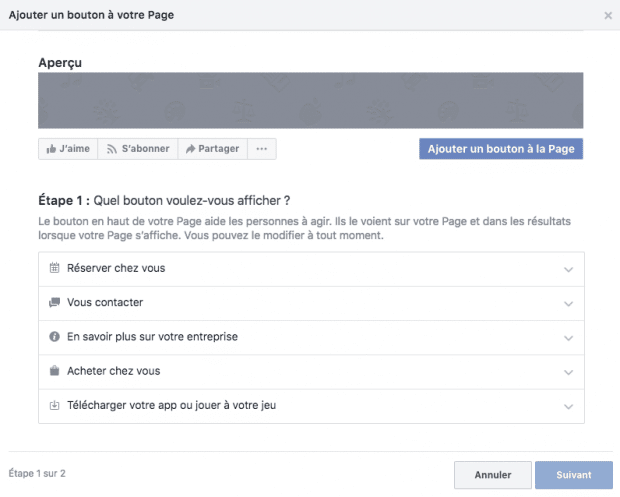
Task: Click the S'abonner feed button
Action: tap(138, 149)
